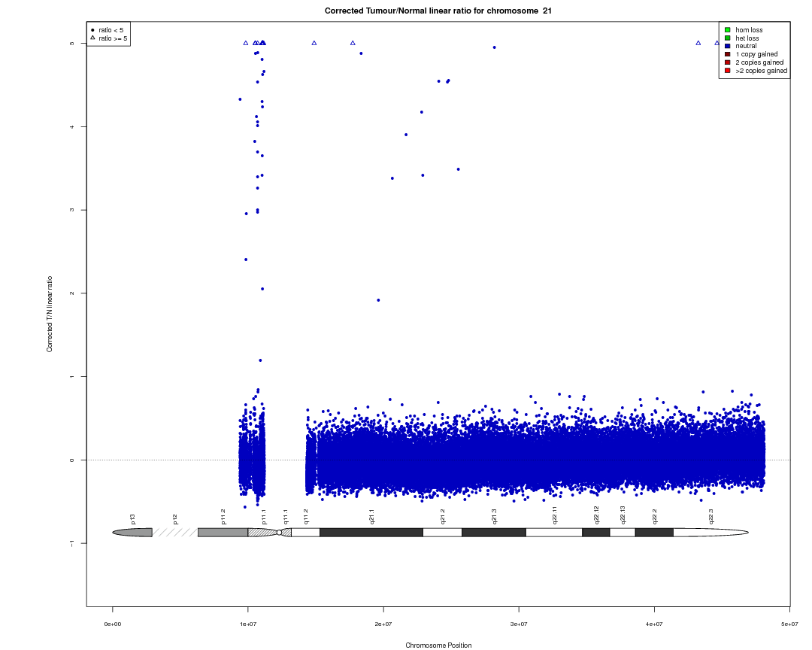Image resolution: width=812 pixels, height=650 pixels.
Task: Click the green hom loss legend swatch
Action: coord(728,30)
